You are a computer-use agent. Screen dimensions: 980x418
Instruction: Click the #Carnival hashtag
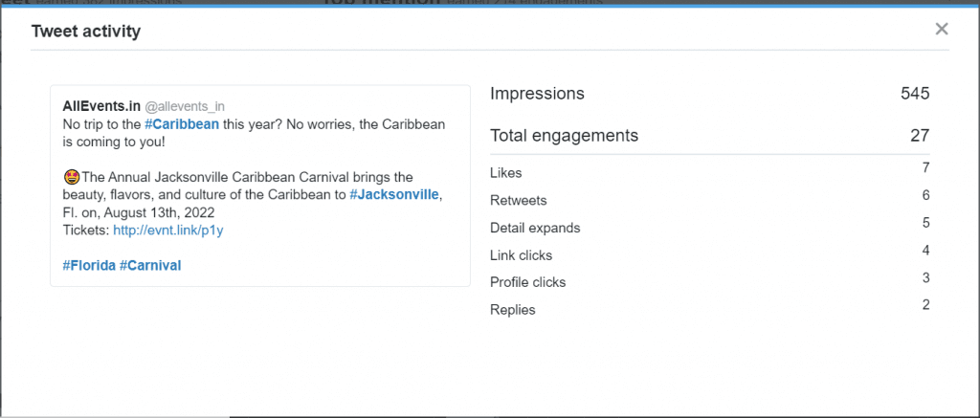(x=150, y=265)
